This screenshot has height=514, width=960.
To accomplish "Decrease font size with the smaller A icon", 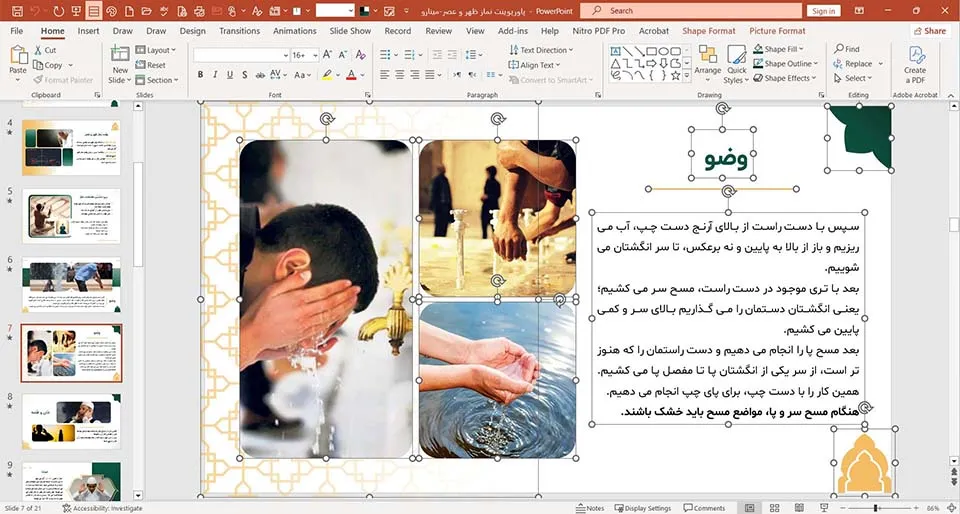I will (x=343, y=55).
